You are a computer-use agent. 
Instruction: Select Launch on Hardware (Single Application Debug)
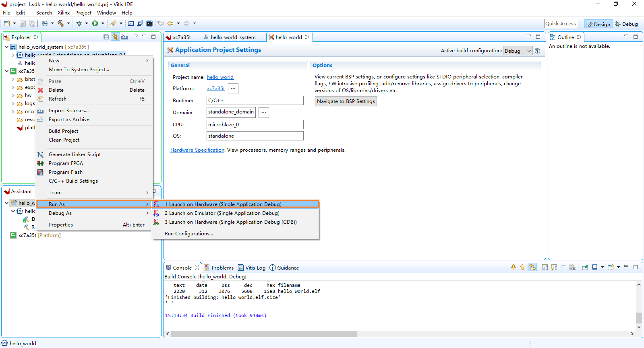[x=235, y=204]
